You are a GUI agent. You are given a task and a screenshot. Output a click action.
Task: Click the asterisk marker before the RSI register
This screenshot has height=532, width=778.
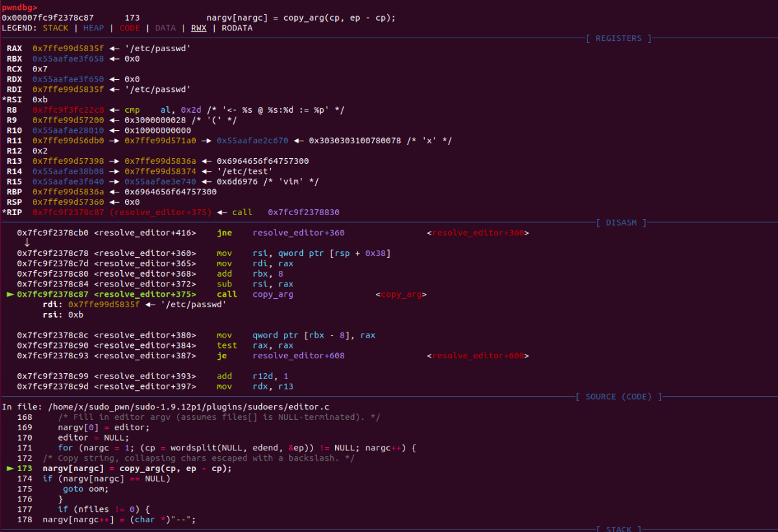click(4, 100)
